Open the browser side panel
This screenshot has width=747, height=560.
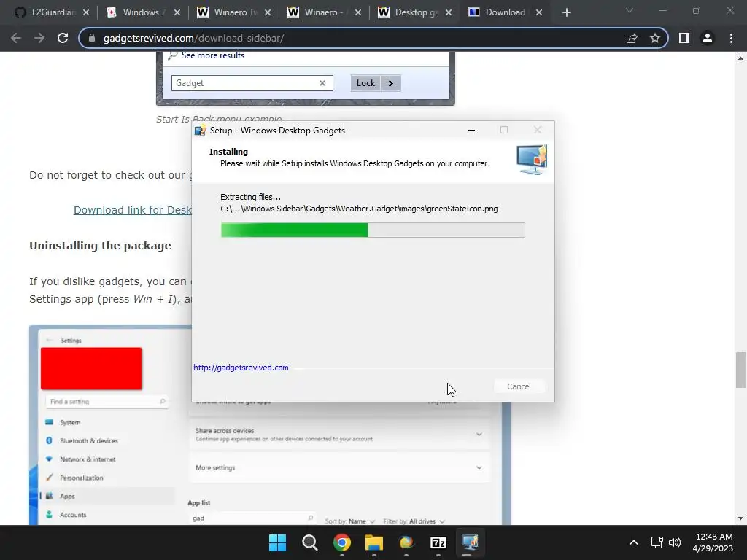[x=684, y=38]
